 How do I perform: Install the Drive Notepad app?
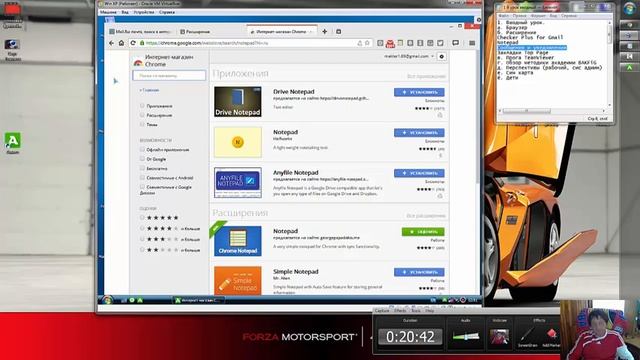(419, 92)
